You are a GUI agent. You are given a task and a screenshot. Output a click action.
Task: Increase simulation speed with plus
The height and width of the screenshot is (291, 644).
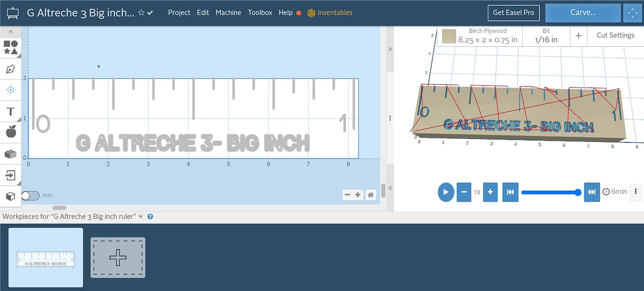(490, 192)
